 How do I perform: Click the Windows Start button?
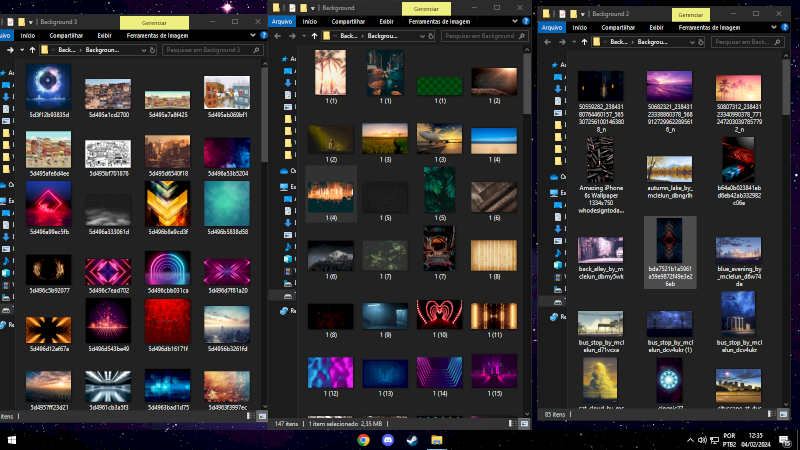(x=12, y=439)
